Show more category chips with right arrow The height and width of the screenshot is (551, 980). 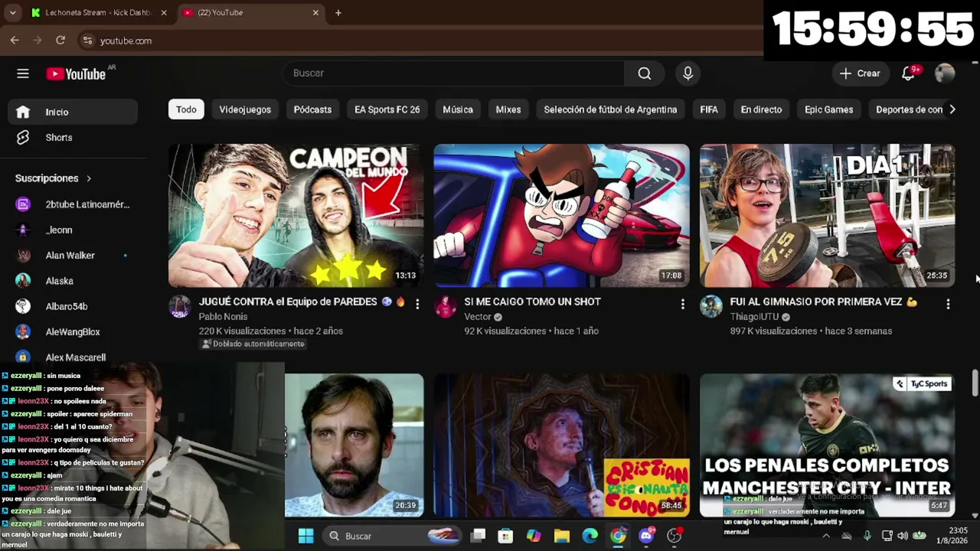pyautogui.click(x=952, y=109)
